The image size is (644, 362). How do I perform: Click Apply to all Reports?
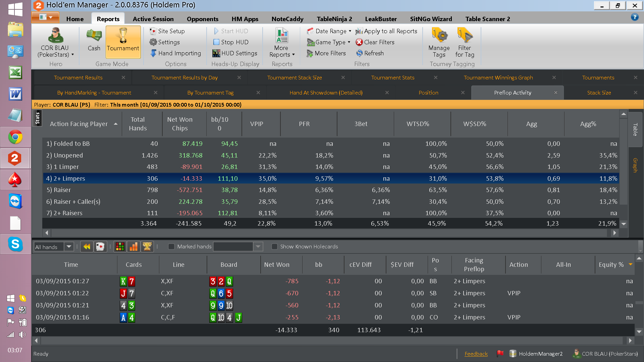386,31
